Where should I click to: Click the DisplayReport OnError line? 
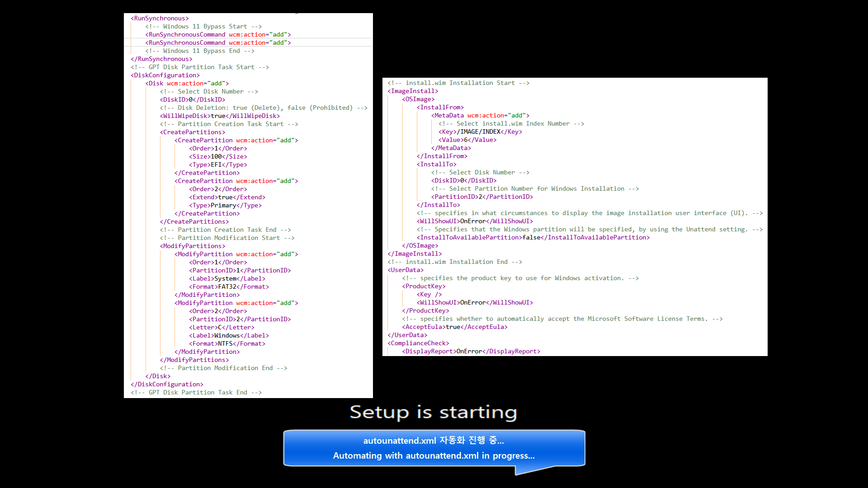(x=471, y=352)
